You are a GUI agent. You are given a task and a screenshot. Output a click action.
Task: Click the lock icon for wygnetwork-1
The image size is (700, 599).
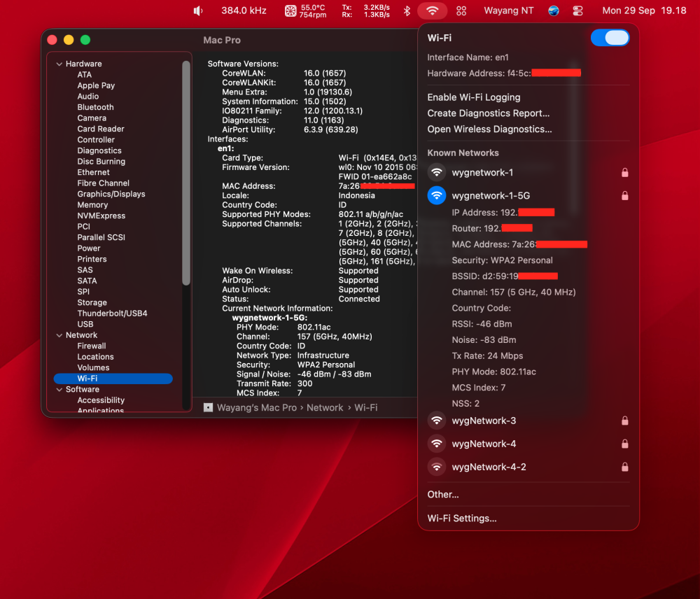point(625,172)
